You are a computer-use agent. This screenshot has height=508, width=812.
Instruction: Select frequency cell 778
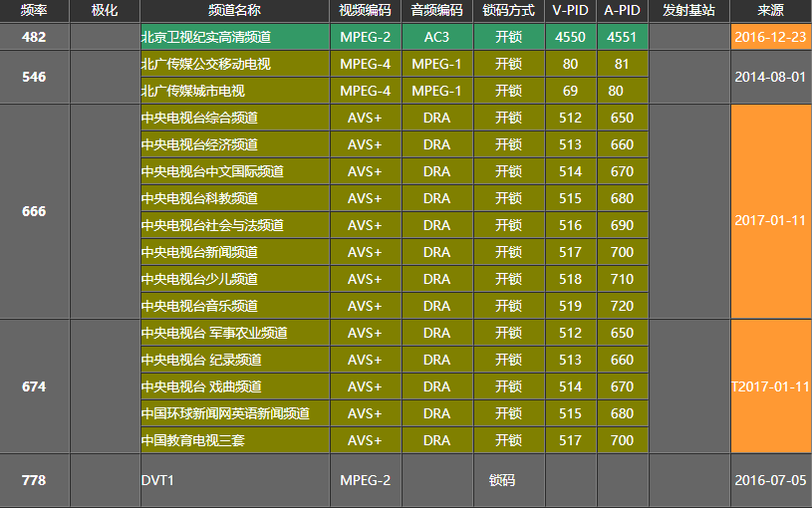(34, 480)
